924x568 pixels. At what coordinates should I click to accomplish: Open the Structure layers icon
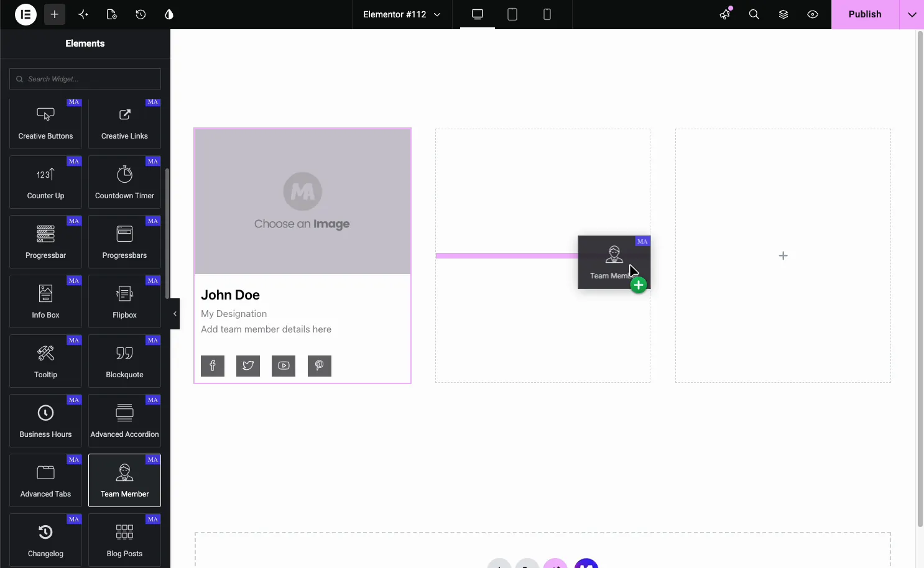[783, 14]
